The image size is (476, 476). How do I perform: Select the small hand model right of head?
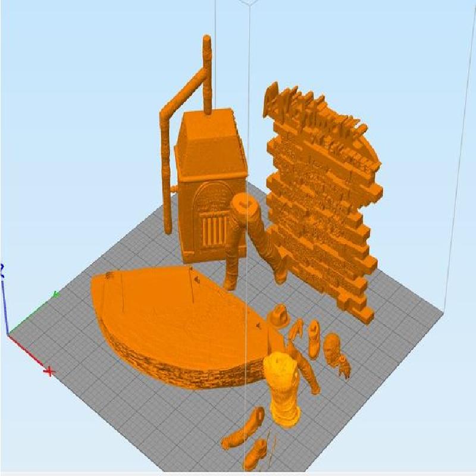(x=346, y=367)
